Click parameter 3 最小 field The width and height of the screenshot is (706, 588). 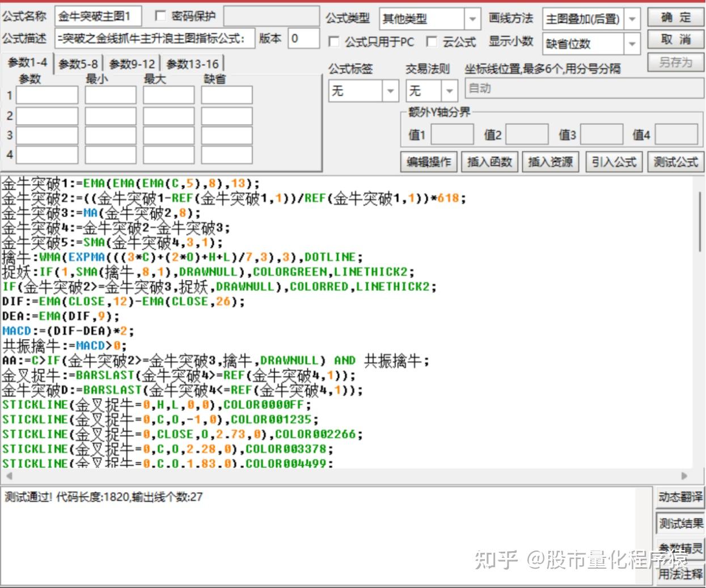click(x=111, y=135)
